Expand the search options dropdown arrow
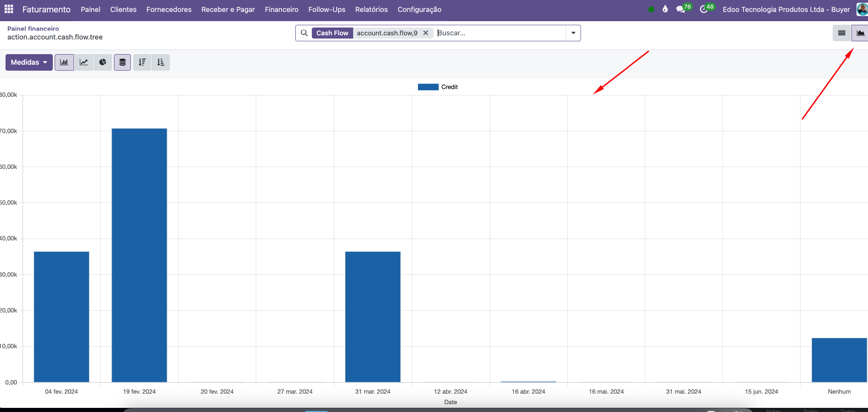Viewport: 868px width, 412px height. (573, 33)
